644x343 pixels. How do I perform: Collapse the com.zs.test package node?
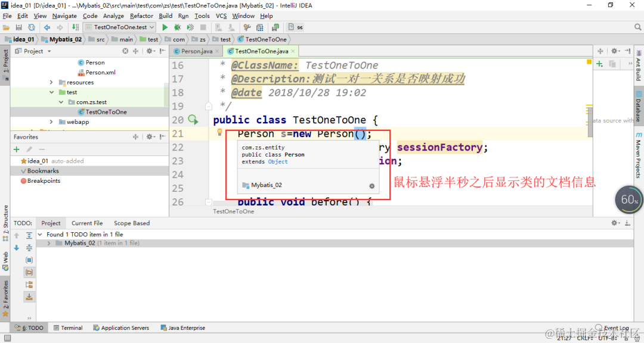coord(61,102)
